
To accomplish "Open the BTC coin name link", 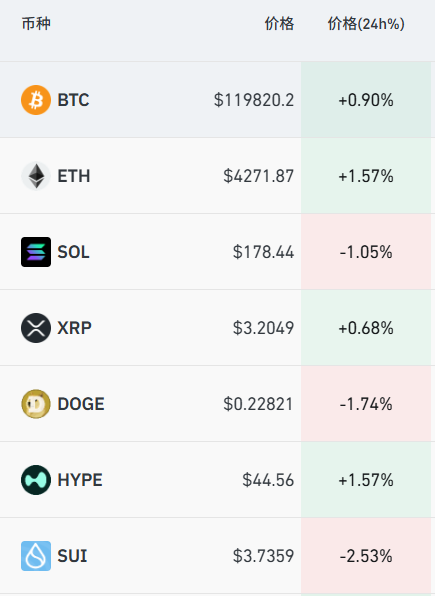I will point(73,100).
